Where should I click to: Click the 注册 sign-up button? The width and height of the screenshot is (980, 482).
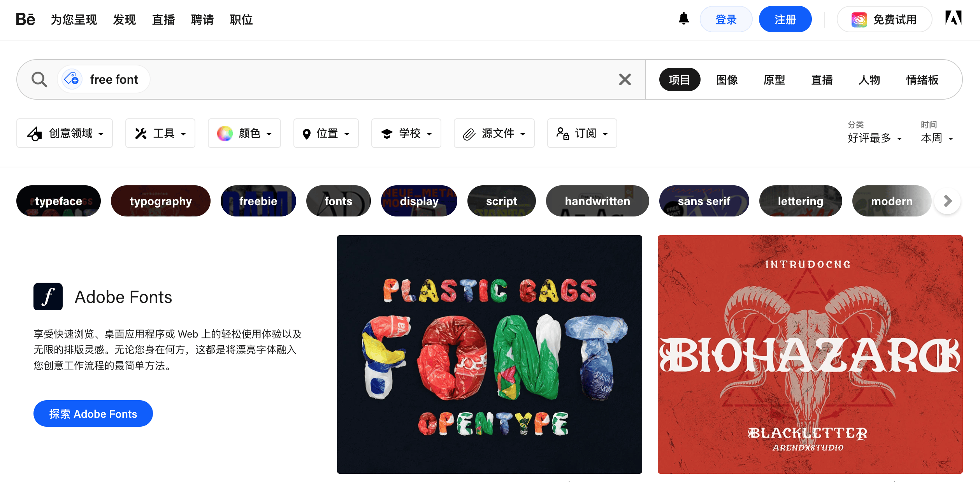pos(785,19)
